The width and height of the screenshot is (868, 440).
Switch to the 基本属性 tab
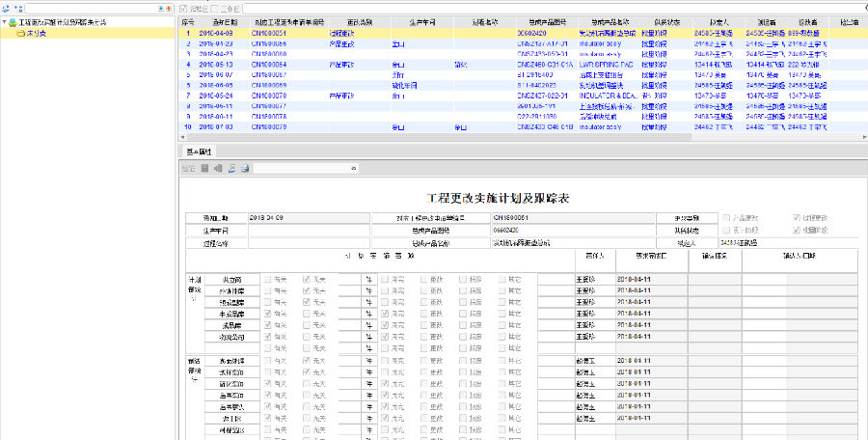(200, 151)
